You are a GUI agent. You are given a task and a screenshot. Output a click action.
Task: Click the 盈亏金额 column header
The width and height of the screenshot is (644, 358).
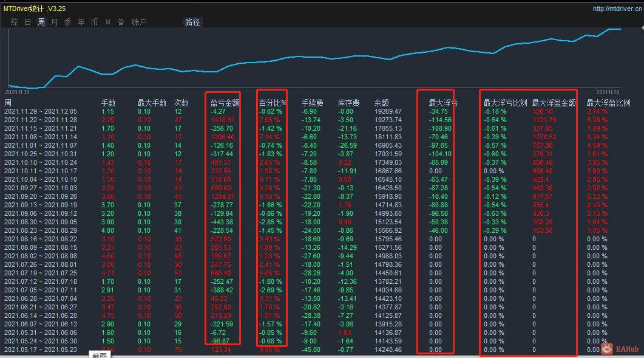[x=224, y=103]
